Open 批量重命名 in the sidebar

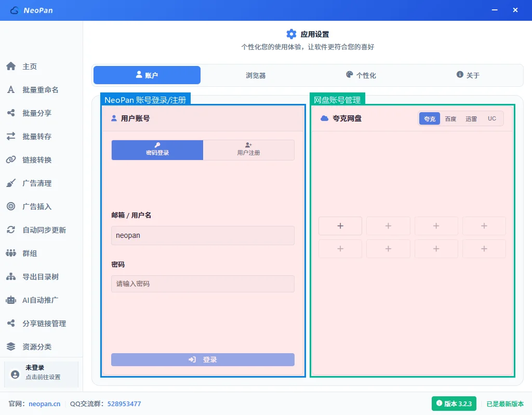pos(42,89)
